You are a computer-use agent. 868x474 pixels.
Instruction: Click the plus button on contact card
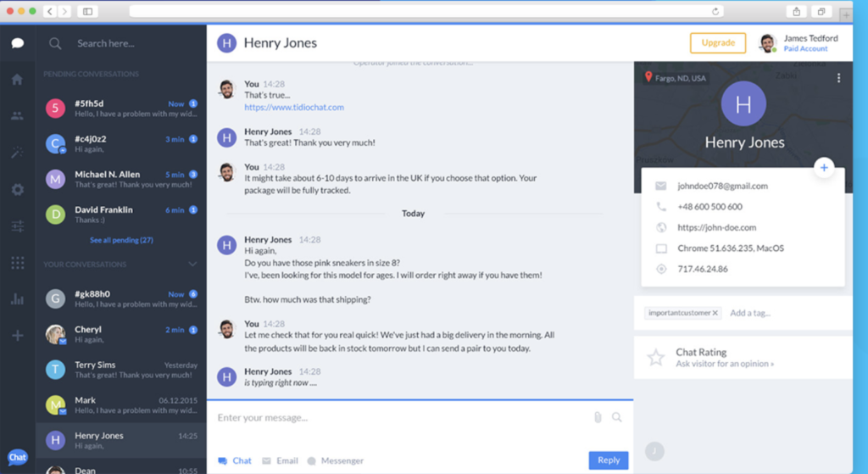click(x=824, y=167)
